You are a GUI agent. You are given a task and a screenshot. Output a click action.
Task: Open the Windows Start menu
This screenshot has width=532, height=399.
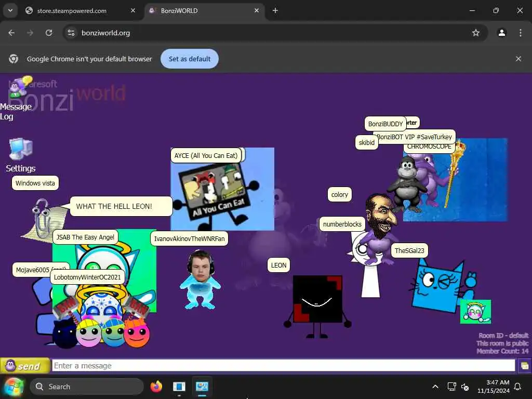pyautogui.click(x=14, y=387)
